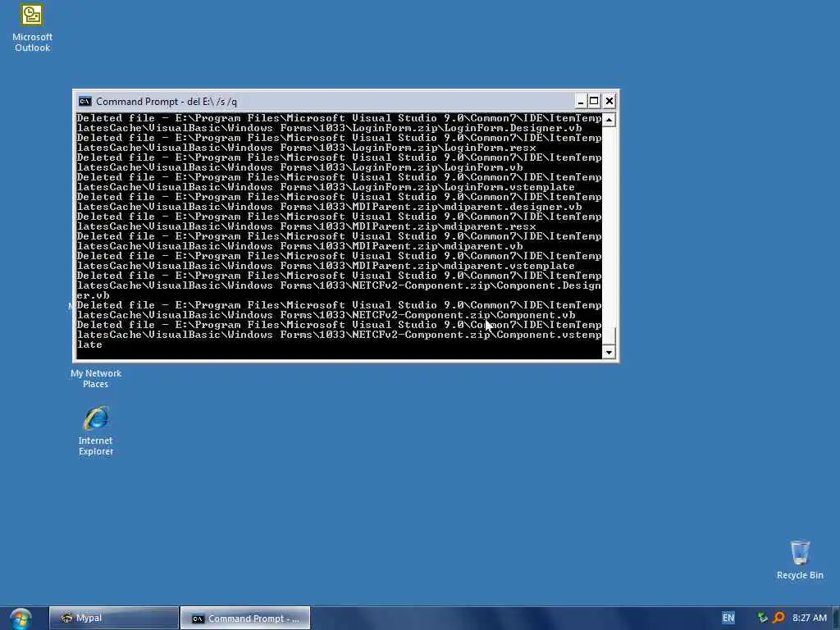The width and height of the screenshot is (840, 630).
Task: Open the 8:27 AM clock in the tray
Action: [810, 618]
